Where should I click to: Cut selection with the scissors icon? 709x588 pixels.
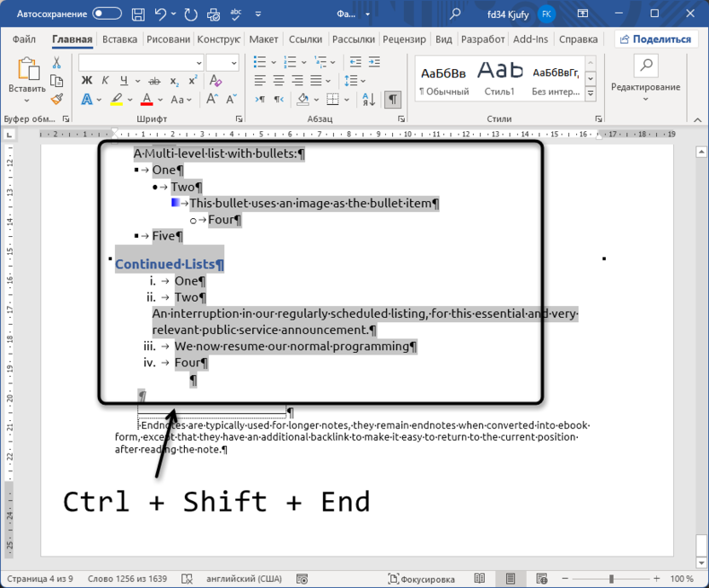coord(56,62)
